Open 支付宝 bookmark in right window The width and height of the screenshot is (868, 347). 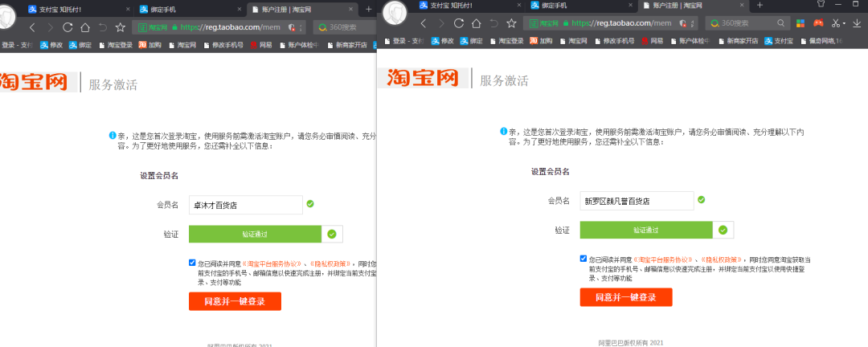(x=780, y=41)
